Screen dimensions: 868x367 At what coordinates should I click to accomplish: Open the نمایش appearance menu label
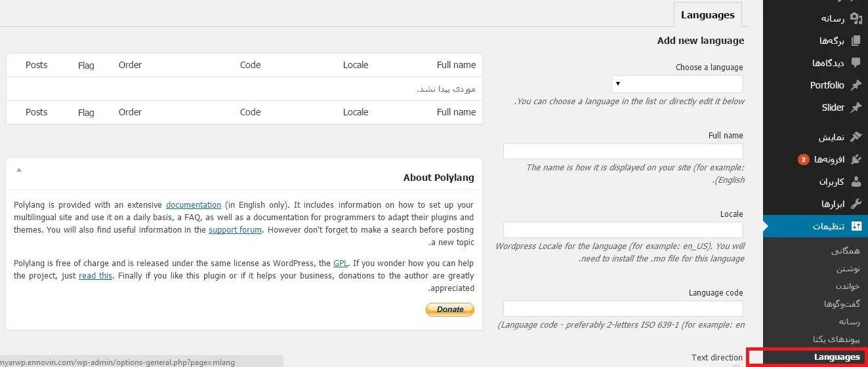pos(831,138)
